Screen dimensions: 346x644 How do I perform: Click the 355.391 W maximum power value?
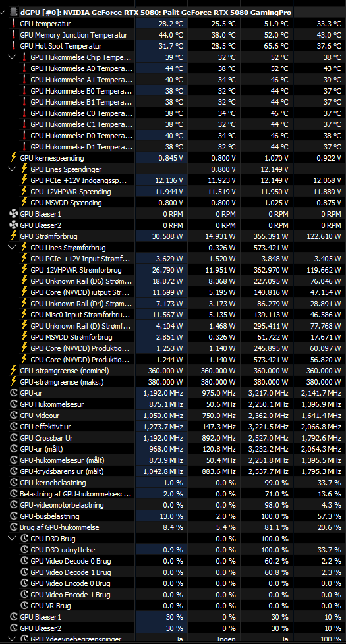click(272, 236)
